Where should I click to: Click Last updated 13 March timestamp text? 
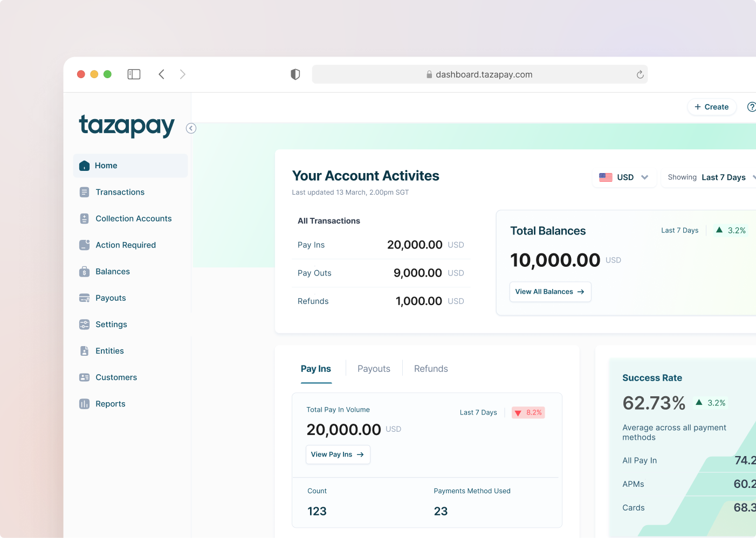(350, 192)
